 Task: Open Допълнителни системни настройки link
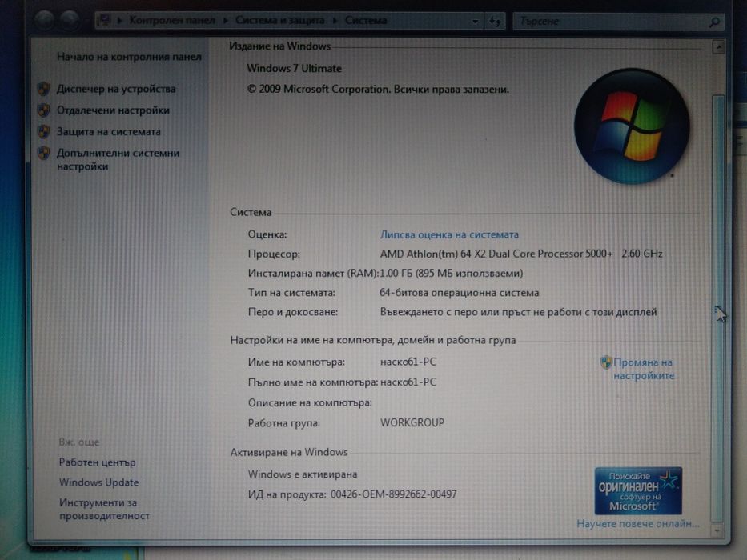tap(118, 159)
